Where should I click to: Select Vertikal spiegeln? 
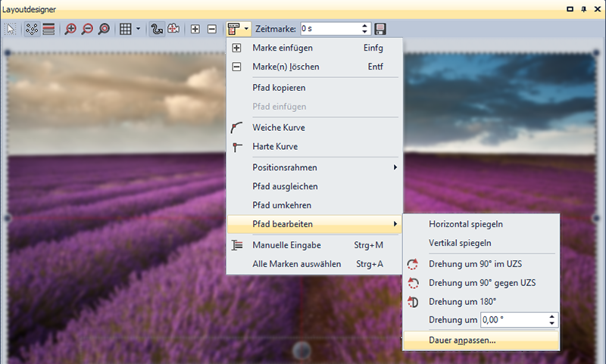click(481, 243)
